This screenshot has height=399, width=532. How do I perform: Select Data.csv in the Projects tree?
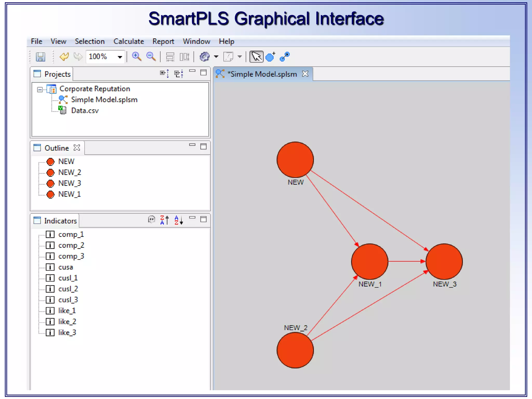point(85,111)
